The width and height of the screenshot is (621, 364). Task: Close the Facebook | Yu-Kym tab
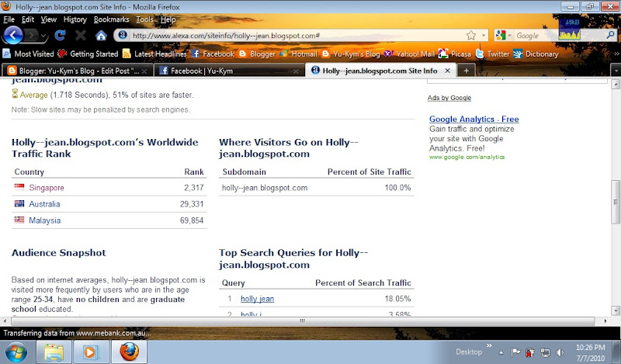296,71
